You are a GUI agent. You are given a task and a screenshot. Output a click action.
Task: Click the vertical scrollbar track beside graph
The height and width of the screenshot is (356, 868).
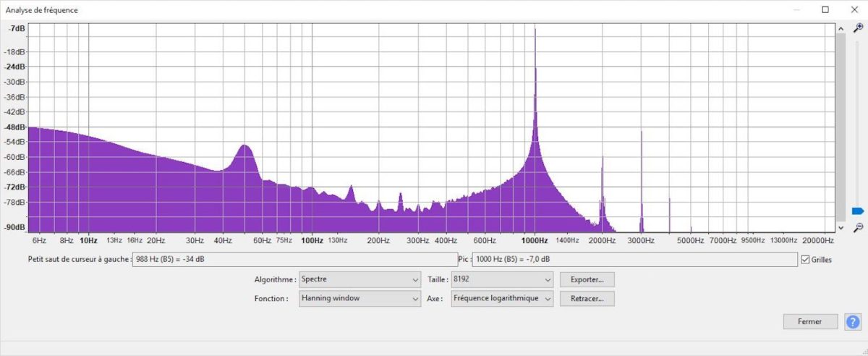tap(841, 127)
